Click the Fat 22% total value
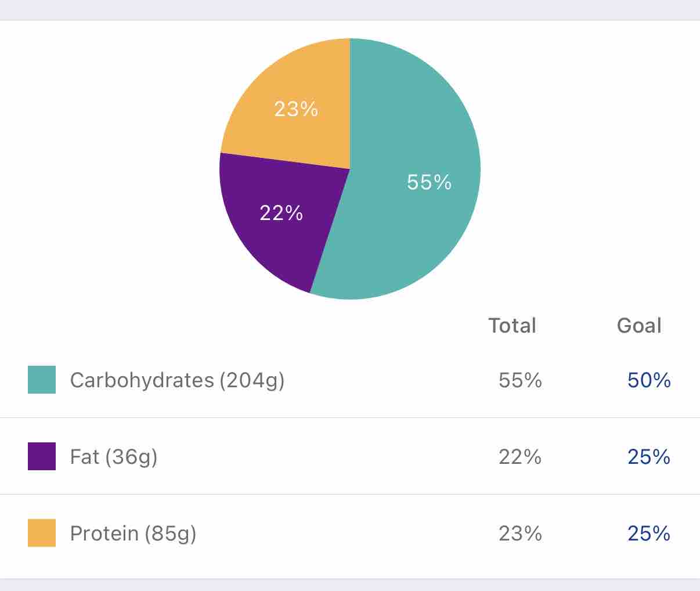 point(520,457)
